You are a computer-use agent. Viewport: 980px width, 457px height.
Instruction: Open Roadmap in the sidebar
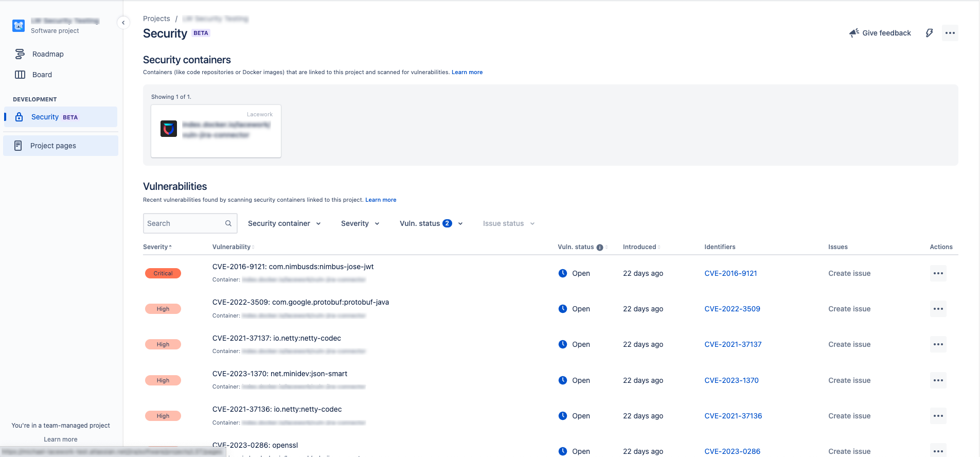(61, 54)
